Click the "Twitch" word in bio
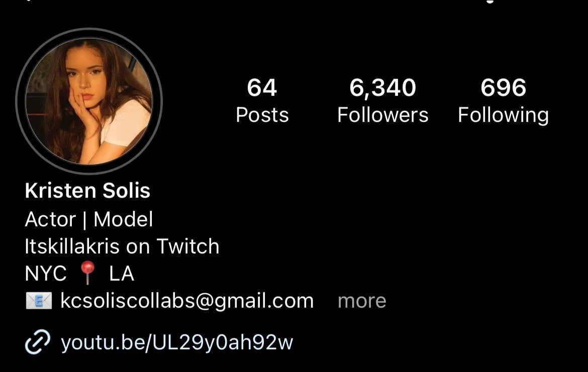The height and width of the screenshot is (372, 588). coord(188,246)
